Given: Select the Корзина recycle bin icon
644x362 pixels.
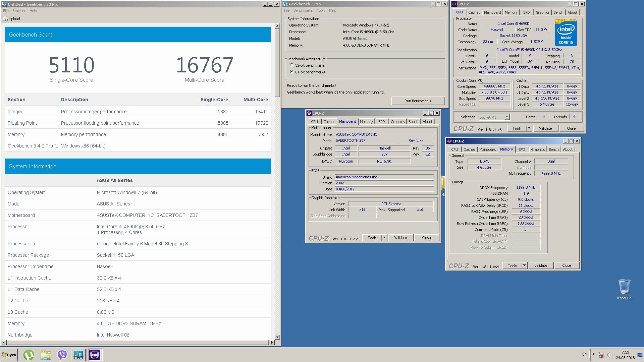Looking at the screenshot, I should click(x=624, y=289).
